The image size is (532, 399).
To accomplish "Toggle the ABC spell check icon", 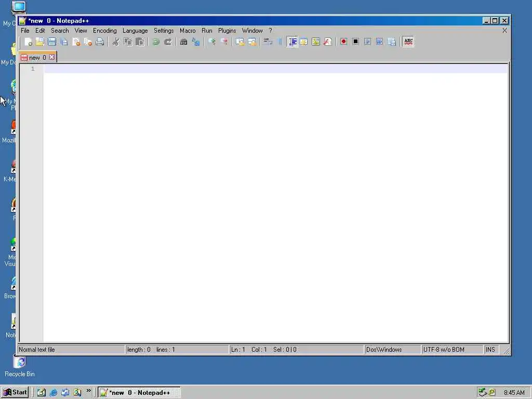I will coord(408,42).
